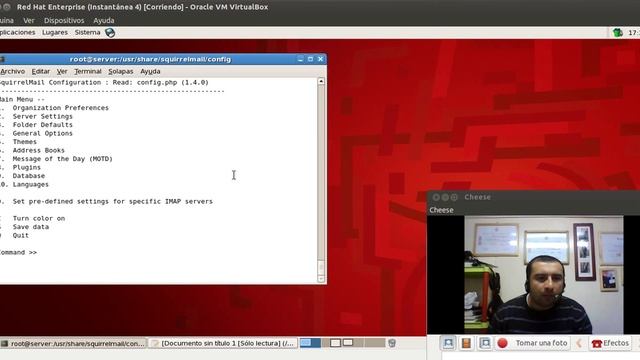Open VirtualBox Ayuda menu

(104, 20)
